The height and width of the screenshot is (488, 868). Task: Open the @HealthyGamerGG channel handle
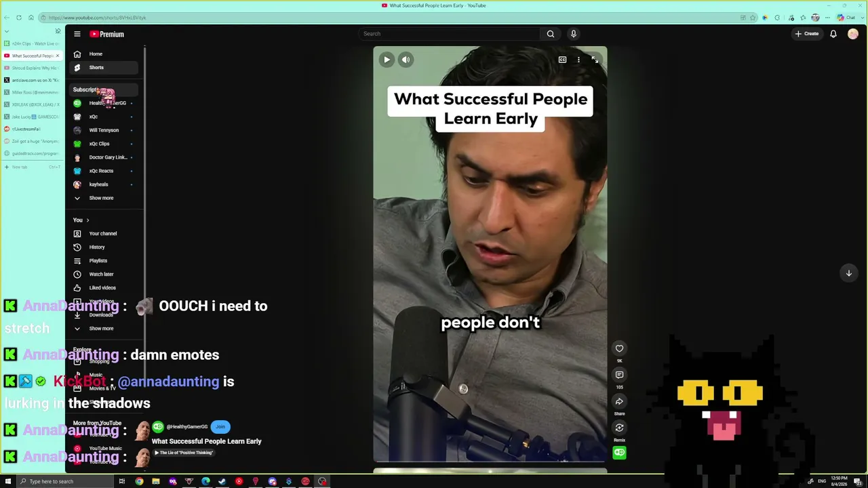click(187, 427)
